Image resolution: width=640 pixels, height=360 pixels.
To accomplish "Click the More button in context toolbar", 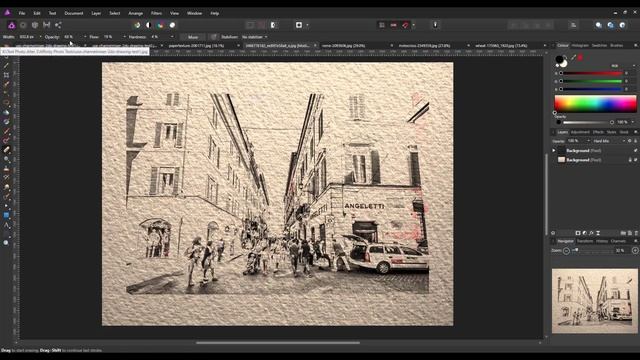I will (x=193, y=37).
